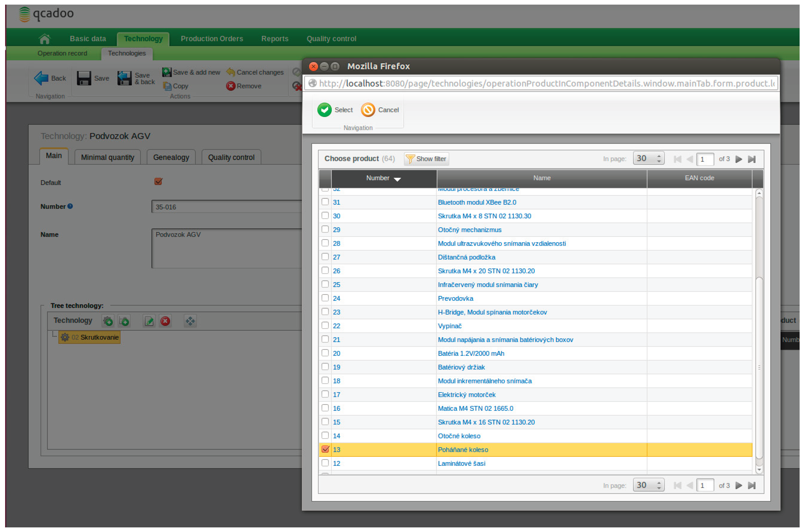Click the move tree nodes icon

(x=190, y=321)
